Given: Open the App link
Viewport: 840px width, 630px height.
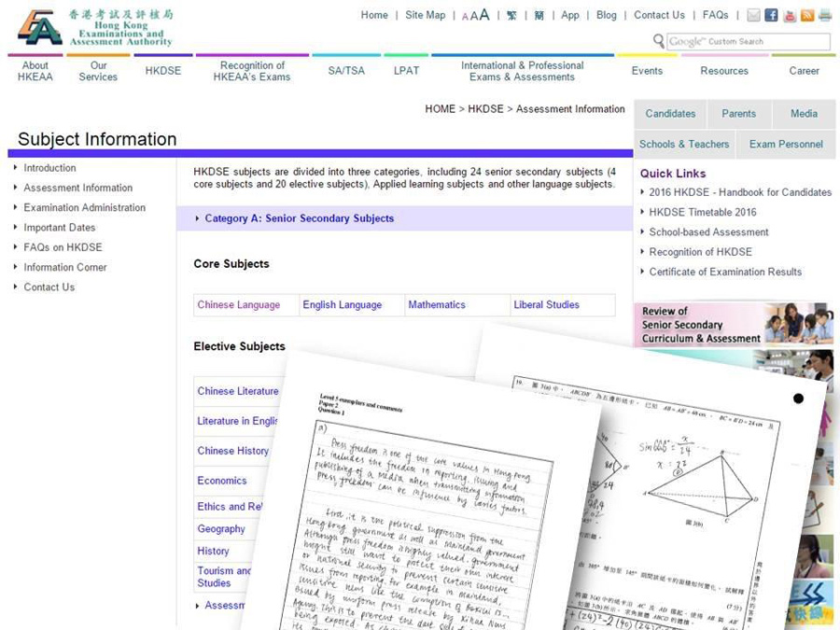Looking at the screenshot, I should pos(570,15).
